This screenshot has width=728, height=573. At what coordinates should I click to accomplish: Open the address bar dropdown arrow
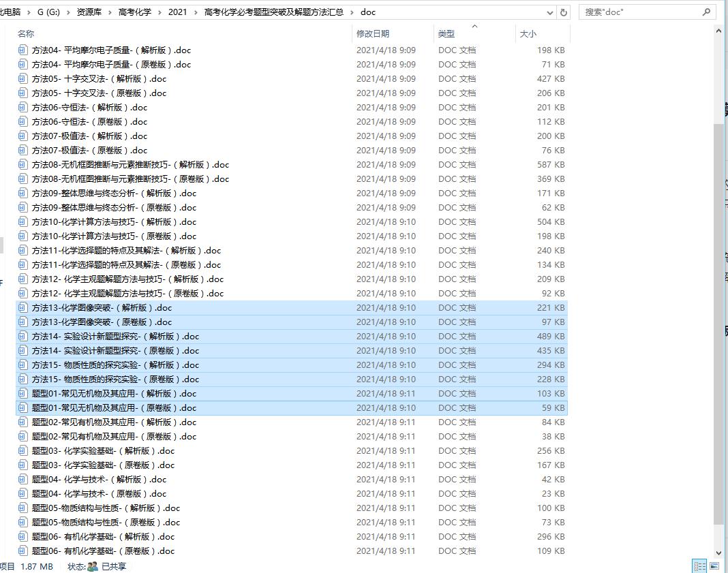click(549, 12)
